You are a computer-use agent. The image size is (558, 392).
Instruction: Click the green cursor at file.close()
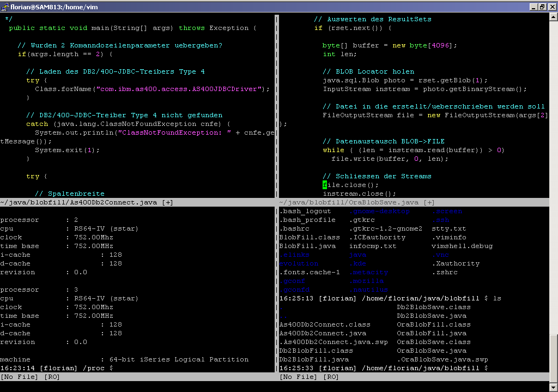click(x=325, y=185)
